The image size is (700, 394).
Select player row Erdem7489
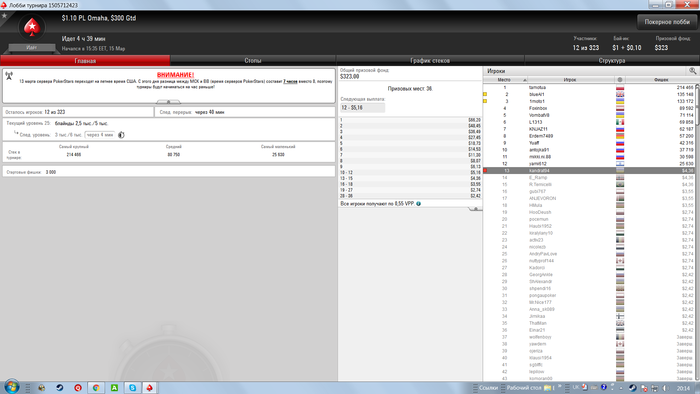click(588, 136)
